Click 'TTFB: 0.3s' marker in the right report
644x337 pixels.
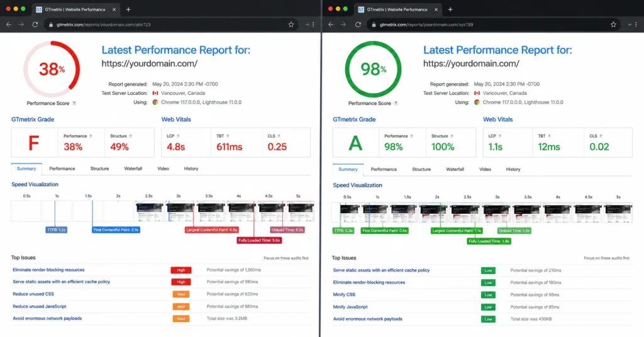tap(343, 231)
